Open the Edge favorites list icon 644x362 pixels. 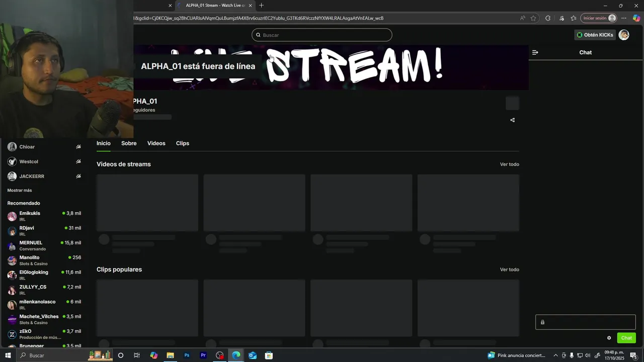click(574, 18)
